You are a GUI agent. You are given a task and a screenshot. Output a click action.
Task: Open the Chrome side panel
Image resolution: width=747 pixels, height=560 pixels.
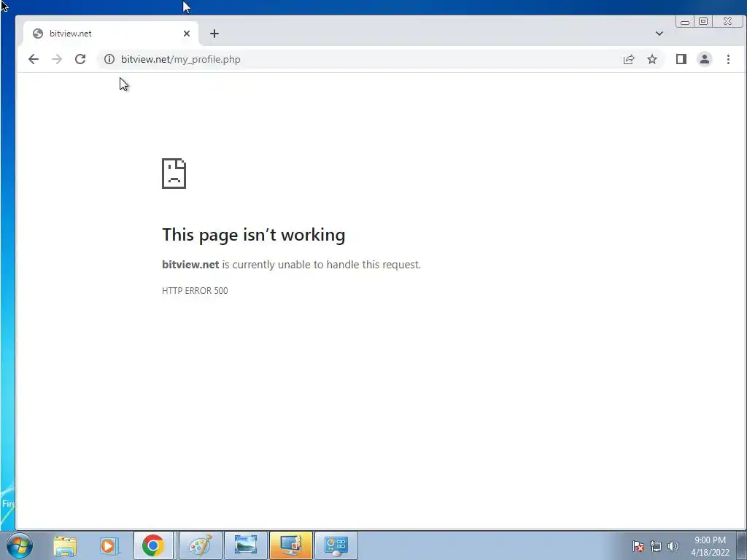[x=681, y=59]
